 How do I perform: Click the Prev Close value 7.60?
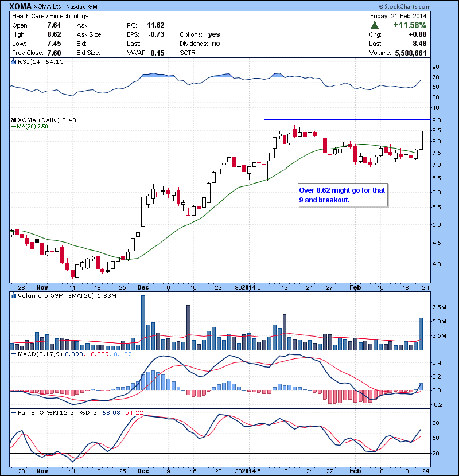click(x=54, y=53)
